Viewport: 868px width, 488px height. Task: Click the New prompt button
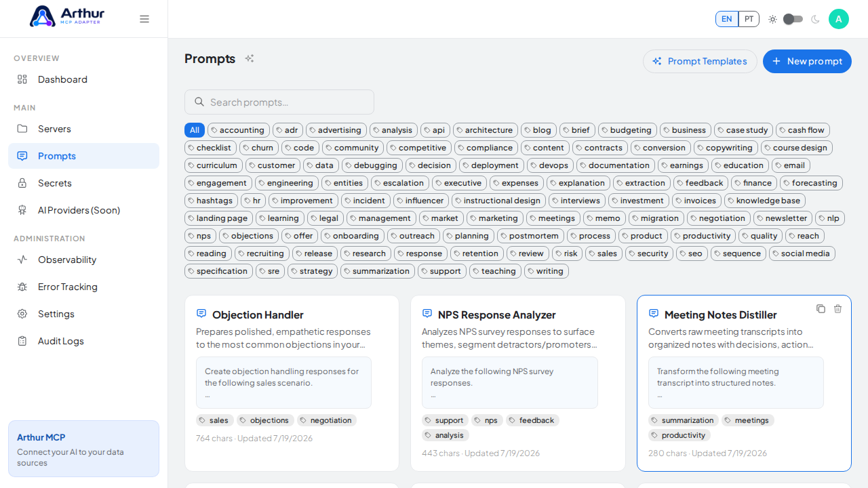[x=807, y=61]
